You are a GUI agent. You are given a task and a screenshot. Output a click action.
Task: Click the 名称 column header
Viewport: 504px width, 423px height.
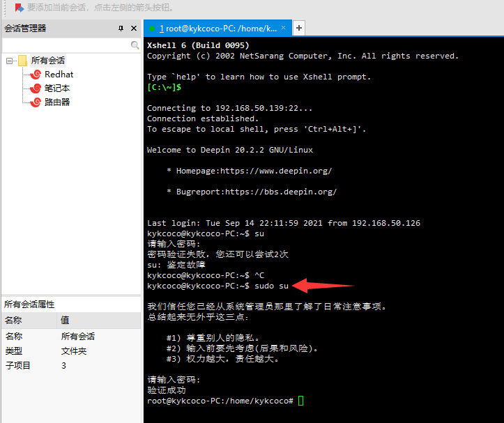pyautogui.click(x=29, y=320)
